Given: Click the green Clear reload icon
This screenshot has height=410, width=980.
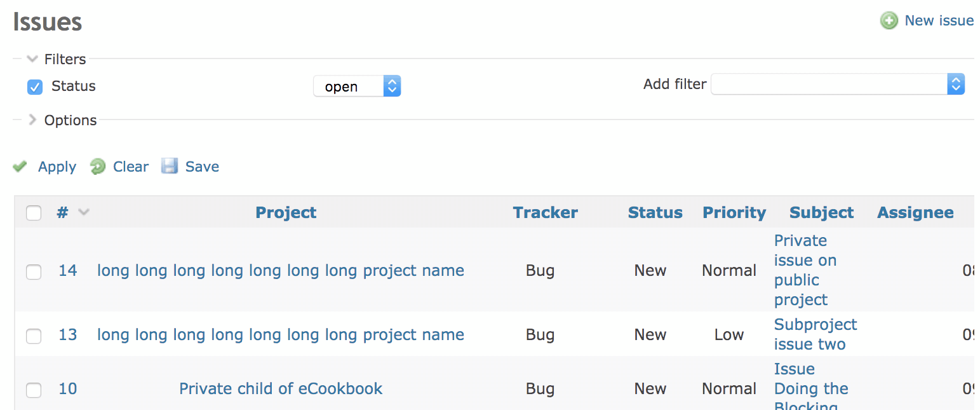Looking at the screenshot, I should click(x=98, y=167).
